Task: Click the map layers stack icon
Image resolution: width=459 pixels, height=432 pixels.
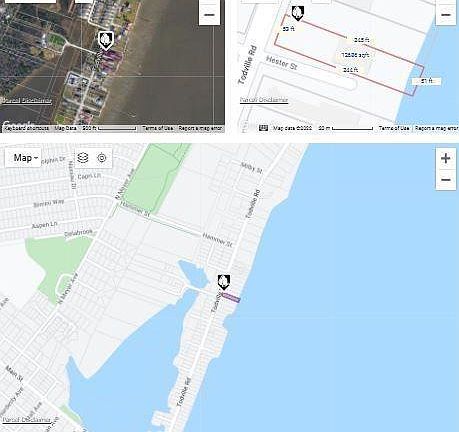Action: [x=83, y=158]
